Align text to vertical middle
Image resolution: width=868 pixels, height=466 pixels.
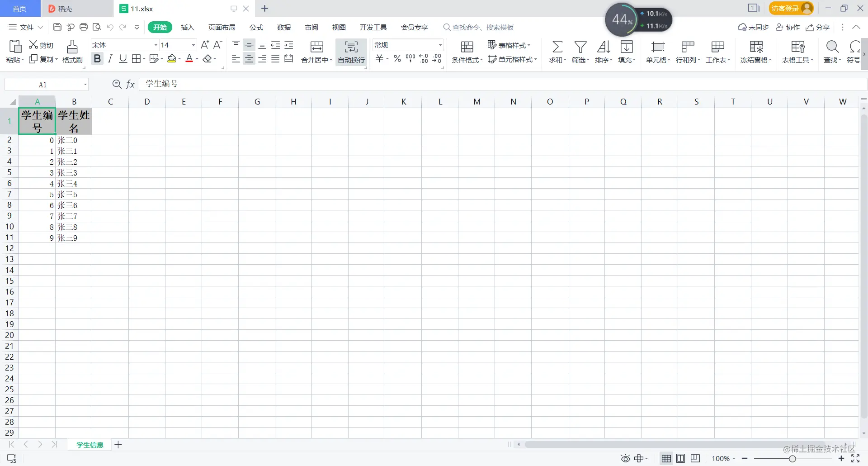coord(249,45)
